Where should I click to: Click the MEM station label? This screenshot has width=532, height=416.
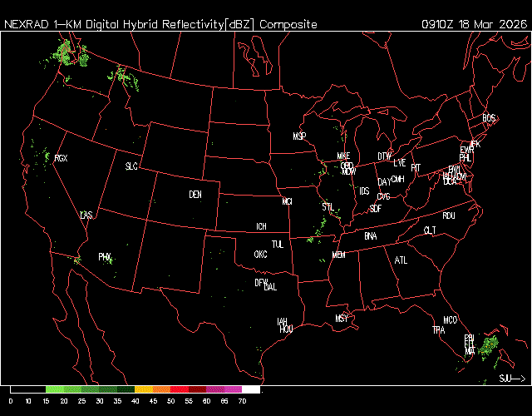(x=338, y=255)
